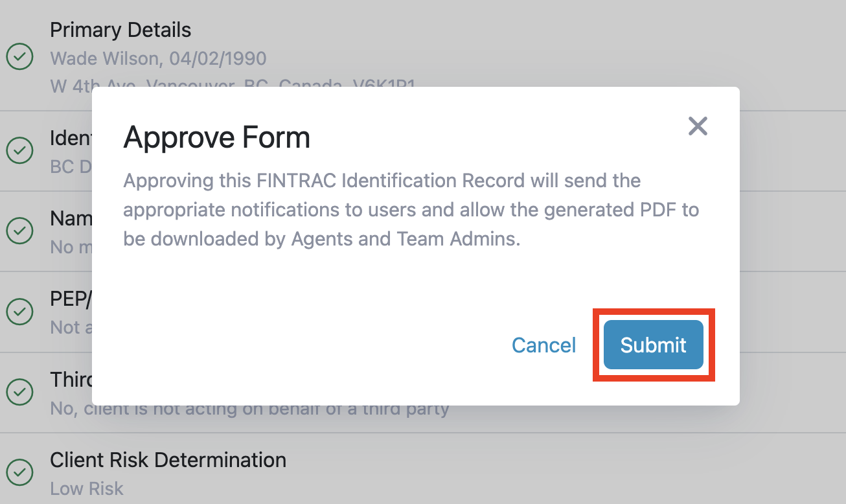This screenshot has width=846, height=504.
Task: Select the Low Risk text
Action: (x=87, y=488)
